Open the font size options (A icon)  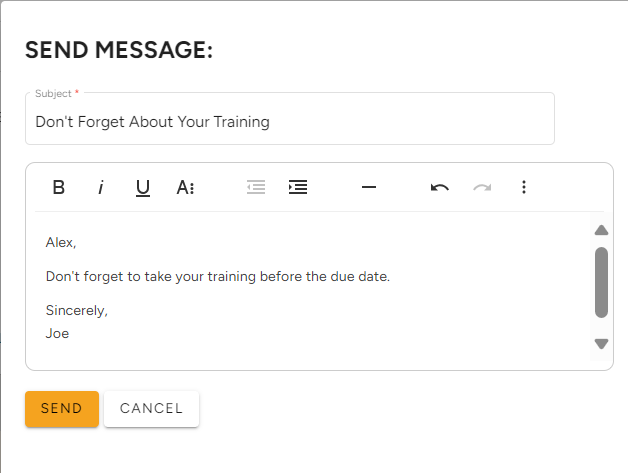coord(185,187)
